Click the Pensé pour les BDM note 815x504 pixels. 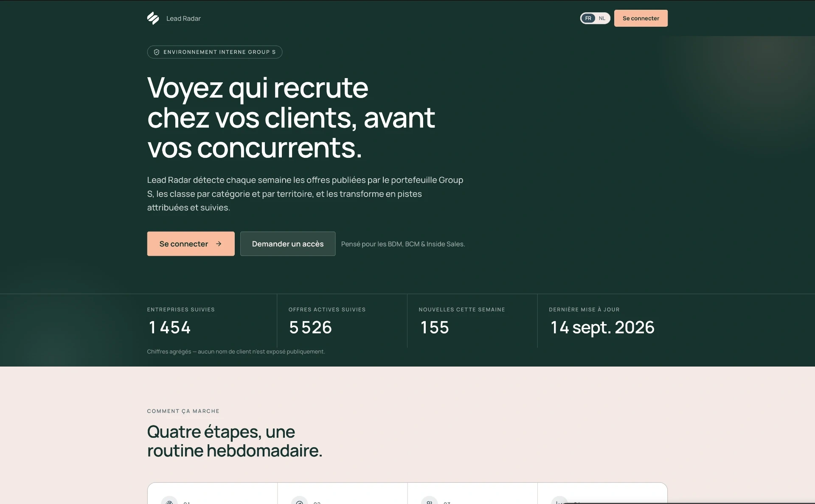(x=403, y=244)
